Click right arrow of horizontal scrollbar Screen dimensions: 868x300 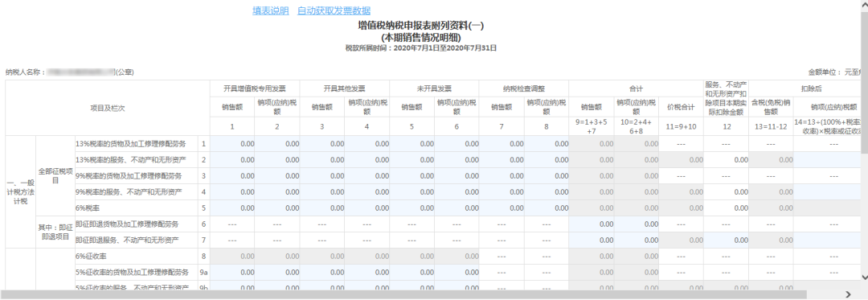click(x=848, y=294)
